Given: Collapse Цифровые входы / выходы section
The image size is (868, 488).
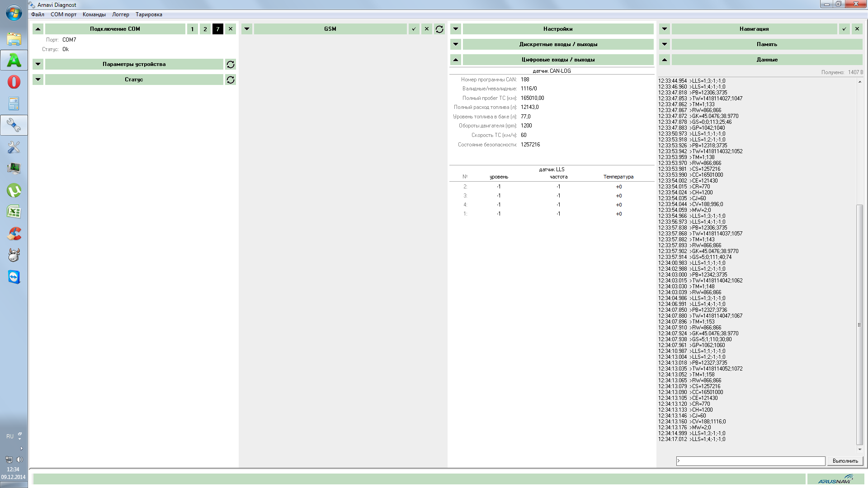Looking at the screenshot, I should pos(456,60).
